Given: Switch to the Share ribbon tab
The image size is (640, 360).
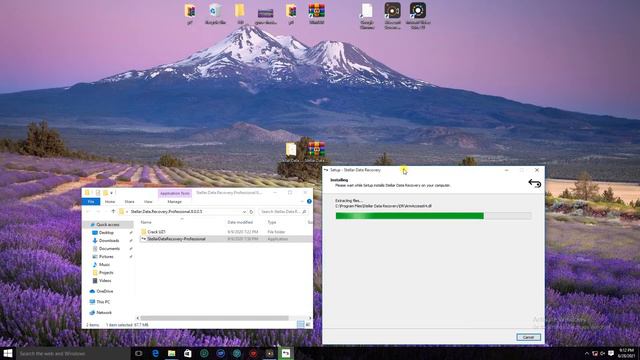Looking at the screenshot, I should pos(129,202).
